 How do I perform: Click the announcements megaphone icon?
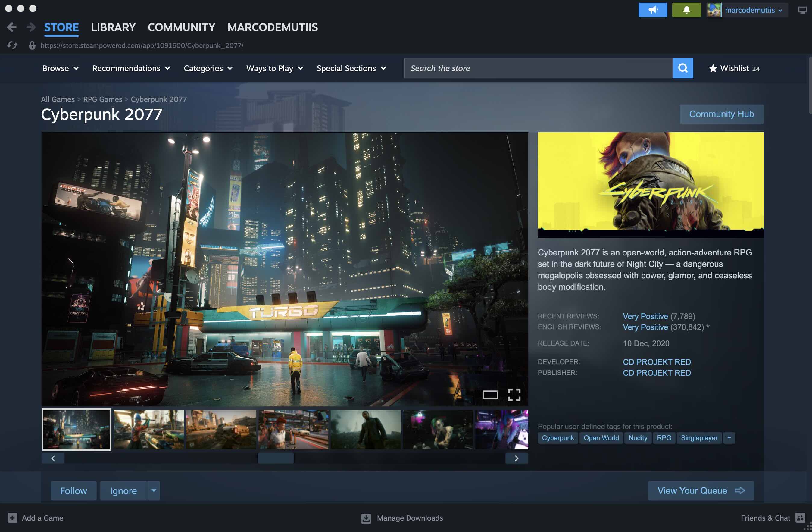pyautogui.click(x=652, y=10)
